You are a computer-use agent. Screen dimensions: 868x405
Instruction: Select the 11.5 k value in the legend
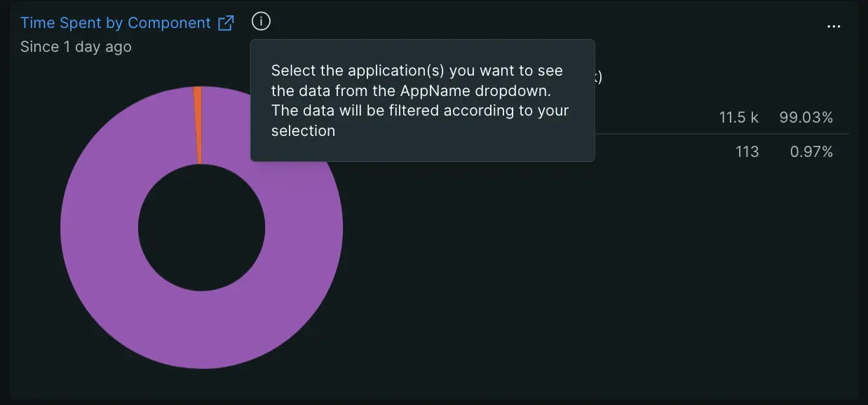pyautogui.click(x=738, y=118)
